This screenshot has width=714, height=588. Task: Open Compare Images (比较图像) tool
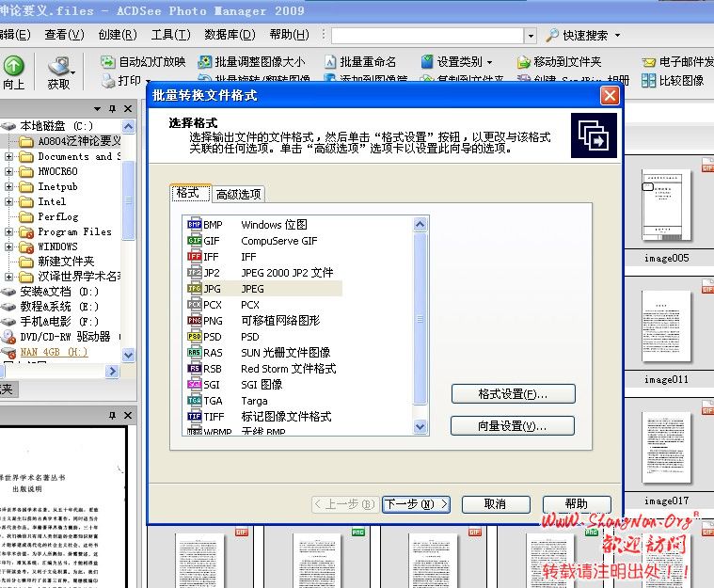coord(673,81)
